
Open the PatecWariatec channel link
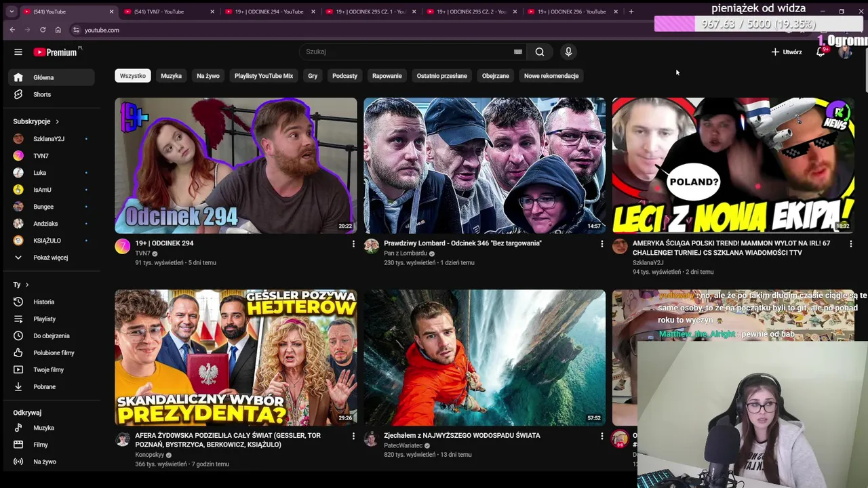click(x=403, y=446)
